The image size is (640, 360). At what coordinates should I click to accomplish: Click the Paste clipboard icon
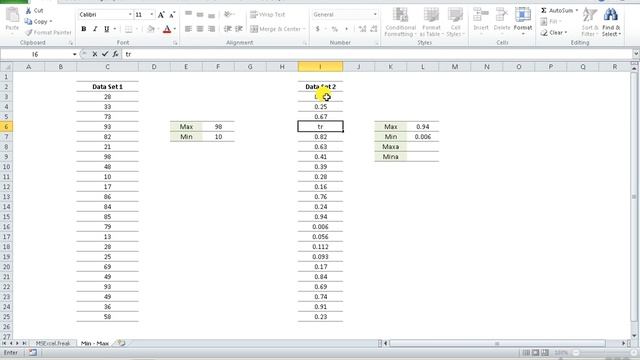(x=12, y=15)
